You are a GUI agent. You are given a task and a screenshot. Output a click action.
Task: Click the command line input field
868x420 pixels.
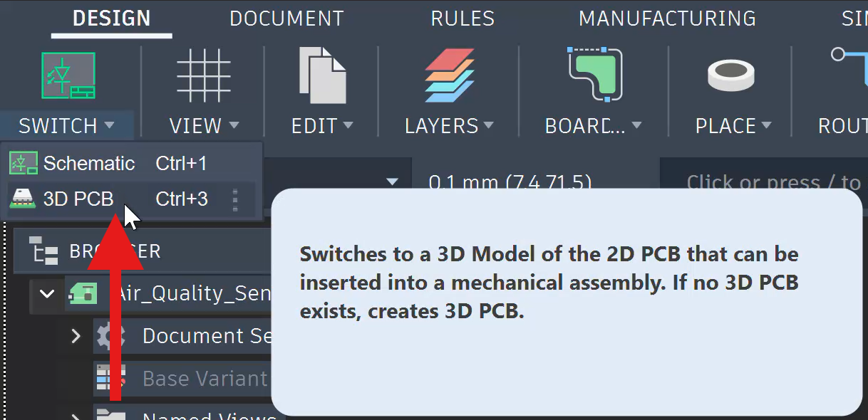point(764,183)
